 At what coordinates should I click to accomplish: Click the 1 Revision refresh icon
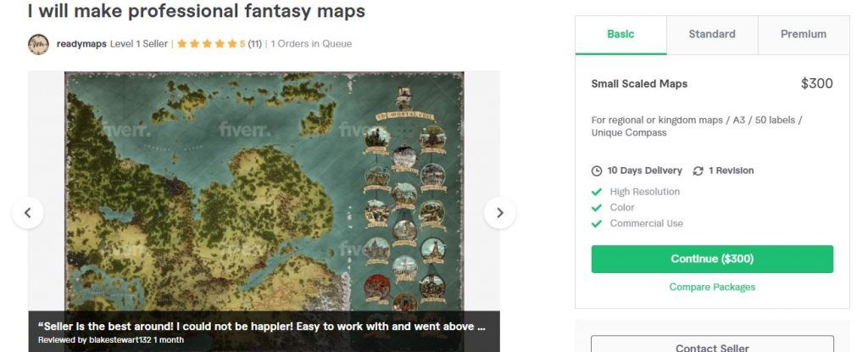[698, 170]
